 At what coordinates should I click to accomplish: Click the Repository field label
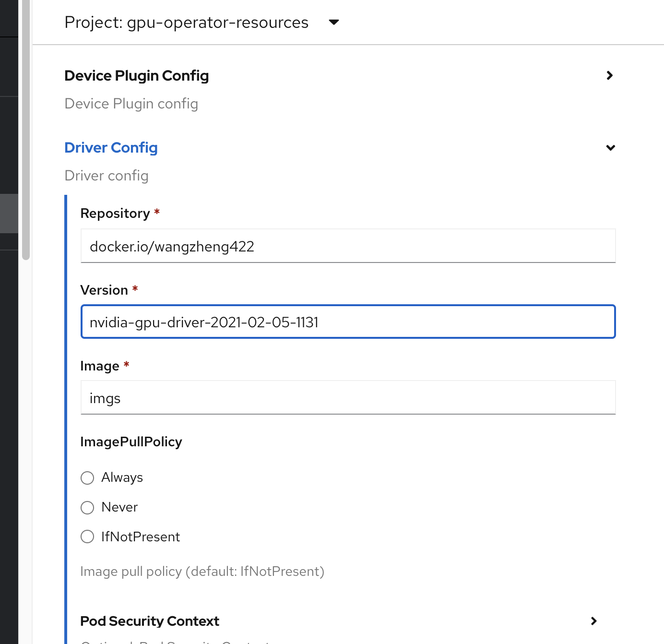pos(115,214)
